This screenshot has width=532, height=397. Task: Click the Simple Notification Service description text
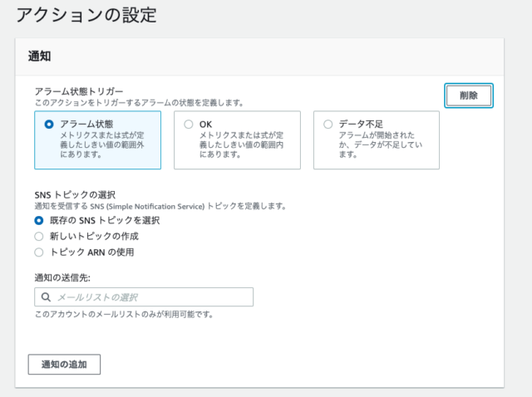coord(160,206)
